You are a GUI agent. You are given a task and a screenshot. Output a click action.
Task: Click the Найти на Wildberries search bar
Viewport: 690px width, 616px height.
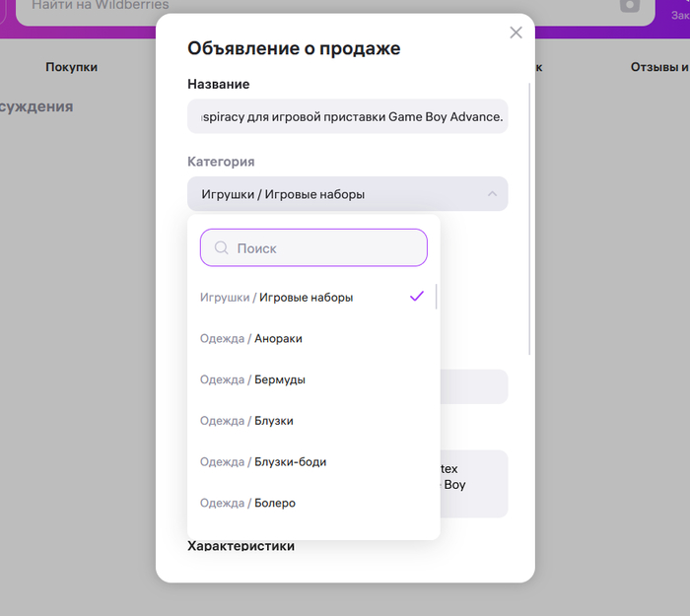315,7
